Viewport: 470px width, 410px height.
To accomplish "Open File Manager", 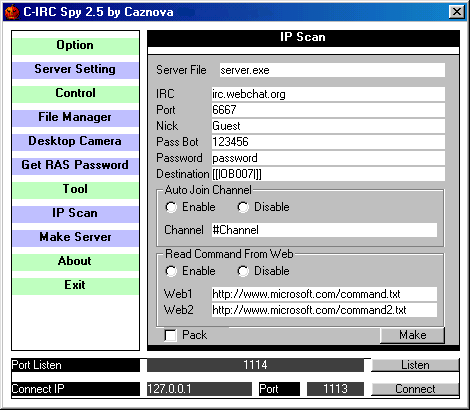I will click(x=75, y=118).
